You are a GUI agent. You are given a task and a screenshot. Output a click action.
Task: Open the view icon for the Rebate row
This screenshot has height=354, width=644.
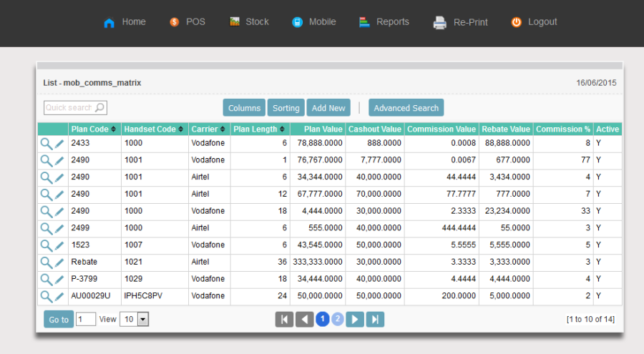click(46, 262)
